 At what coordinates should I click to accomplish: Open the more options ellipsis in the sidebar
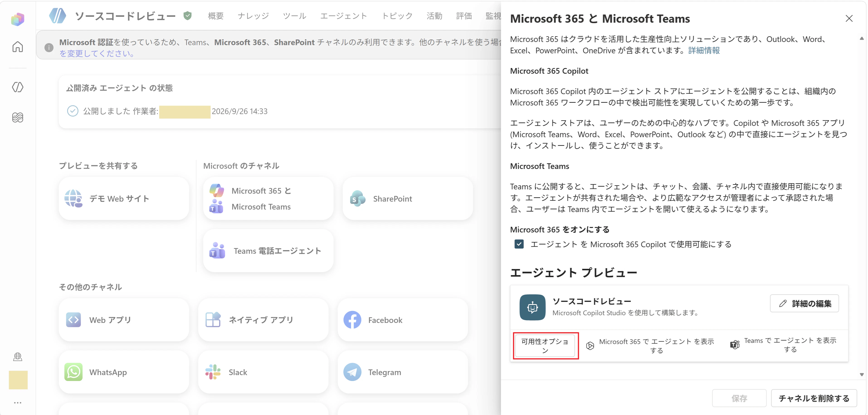[17, 403]
